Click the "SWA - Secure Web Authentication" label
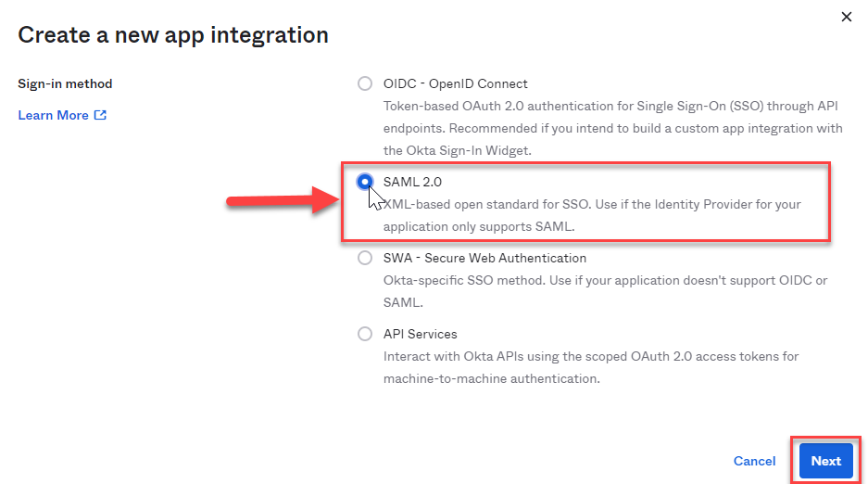868x484 pixels. point(484,258)
